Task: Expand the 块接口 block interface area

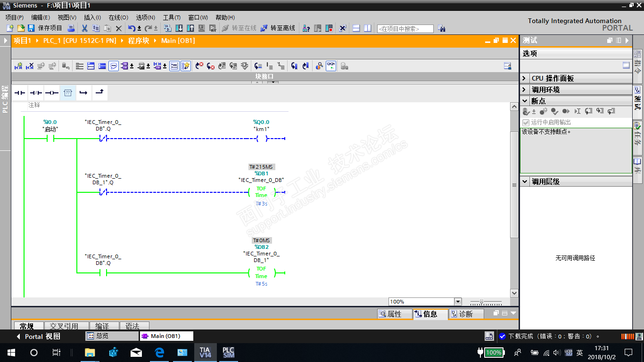Action: click(x=272, y=82)
